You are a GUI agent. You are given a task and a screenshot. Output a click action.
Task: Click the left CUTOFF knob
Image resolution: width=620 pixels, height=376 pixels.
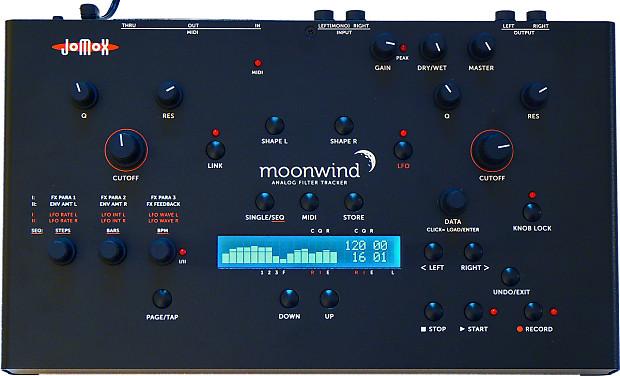click(126, 149)
